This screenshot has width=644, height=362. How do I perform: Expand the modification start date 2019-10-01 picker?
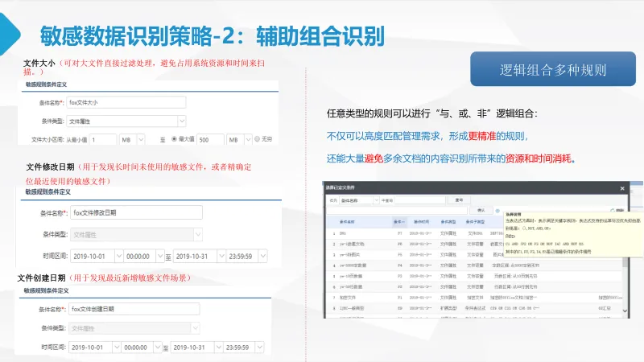point(118,256)
